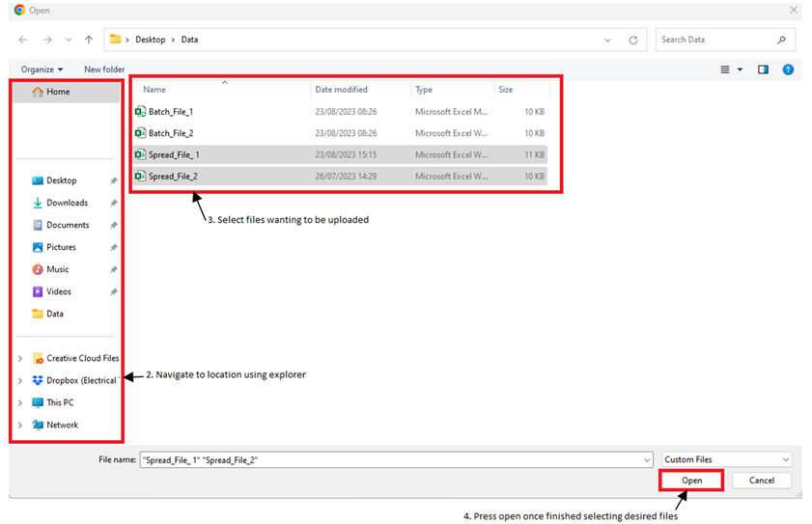Cancel the Open dialog
Viewport: 812px width, 524px height.
tap(761, 481)
